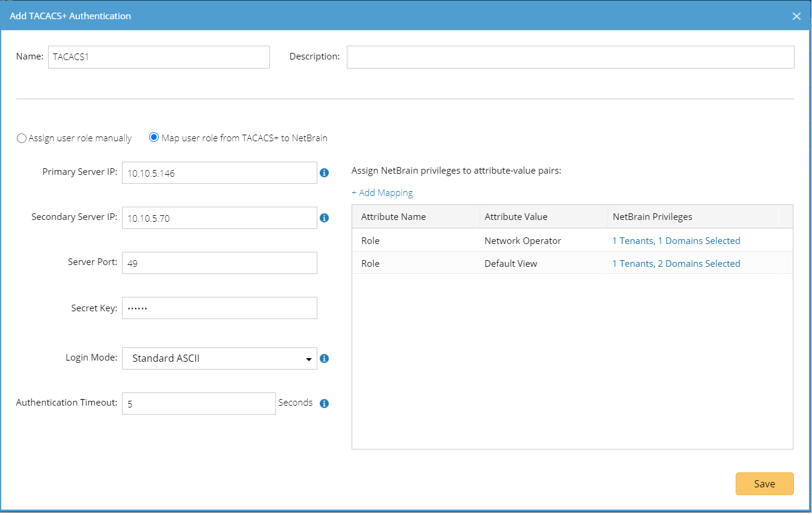Focus the Name input field

[x=159, y=56]
